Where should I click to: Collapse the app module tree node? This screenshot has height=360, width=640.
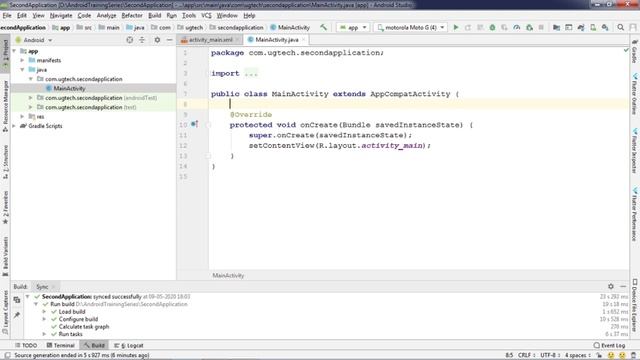(x=15, y=51)
